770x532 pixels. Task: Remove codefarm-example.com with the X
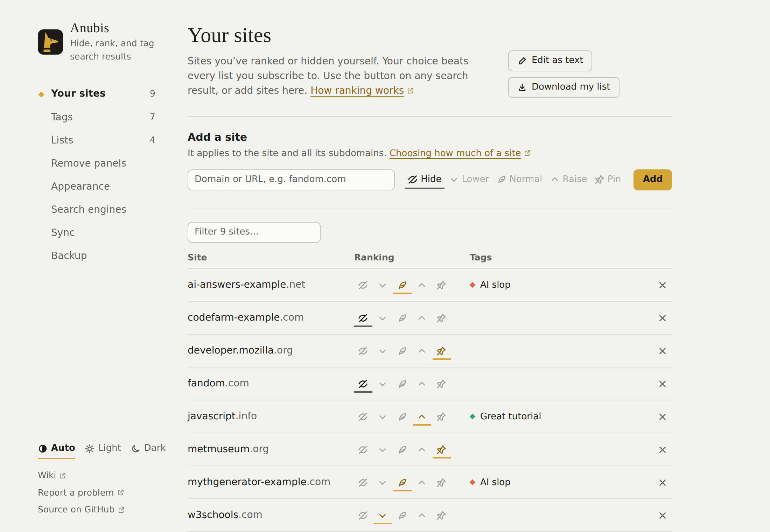pyautogui.click(x=662, y=318)
